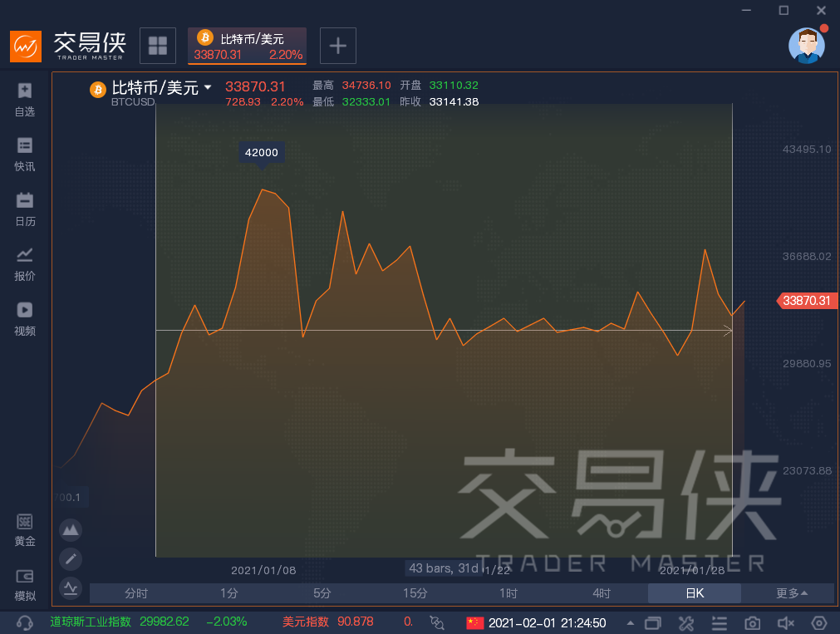Select the 日K daily candlestick timeframe

(x=695, y=593)
